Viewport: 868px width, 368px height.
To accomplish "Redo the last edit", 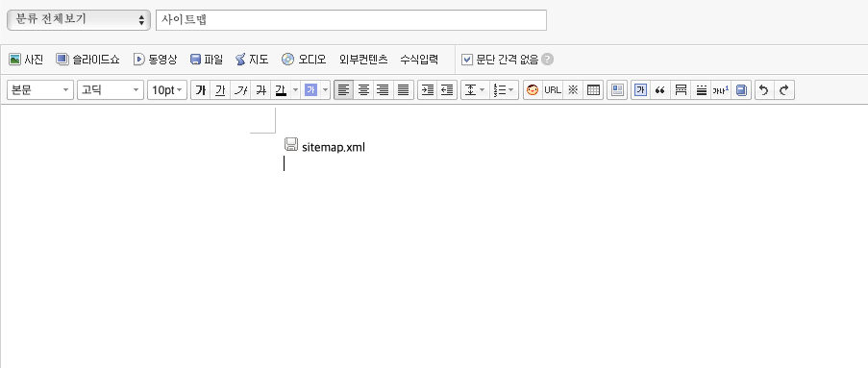I will coord(783,89).
